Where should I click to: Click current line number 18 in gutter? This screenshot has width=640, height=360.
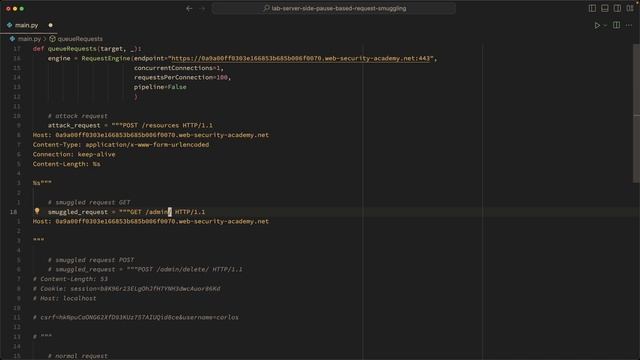(13, 212)
